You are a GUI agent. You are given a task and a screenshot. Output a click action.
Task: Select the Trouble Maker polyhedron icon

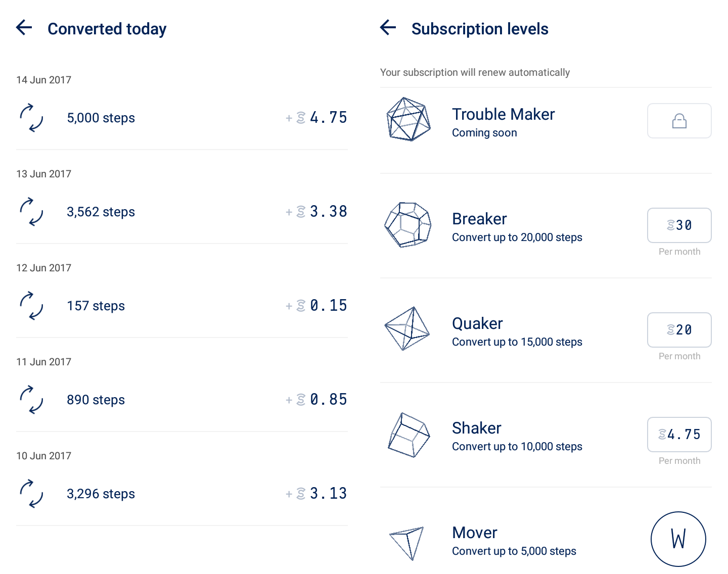[408, 120]
